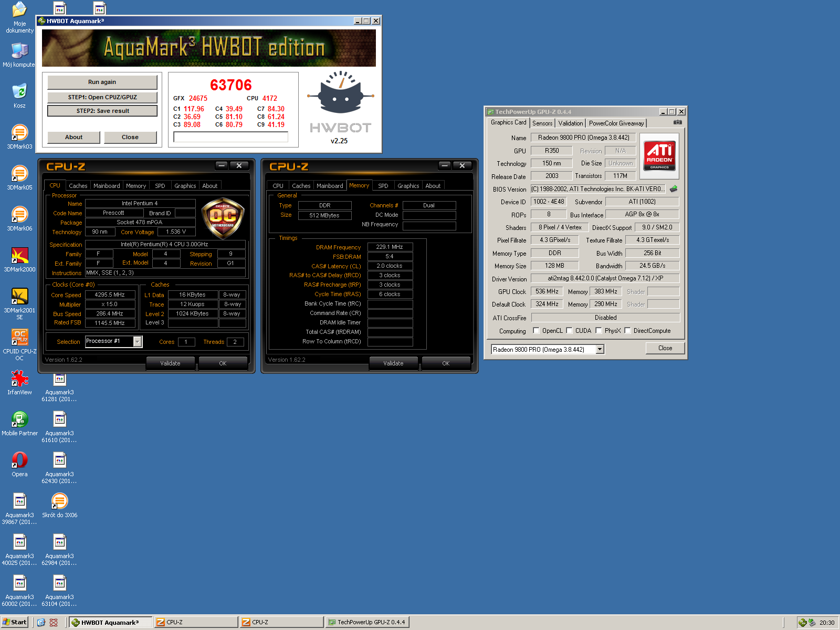Screen dimensions: 840x630
Task: Open Aquamark3 62430 result file
Action: (59, 467)
